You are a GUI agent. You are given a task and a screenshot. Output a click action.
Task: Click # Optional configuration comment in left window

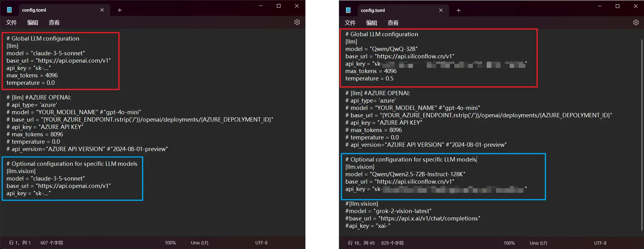coord(72,164)
